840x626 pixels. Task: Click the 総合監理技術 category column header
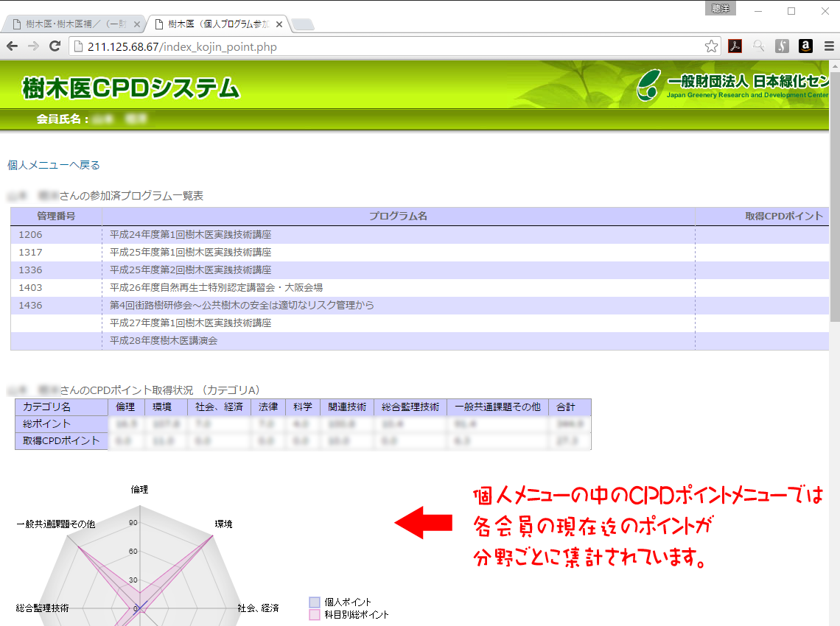click(x=410, y=407)
